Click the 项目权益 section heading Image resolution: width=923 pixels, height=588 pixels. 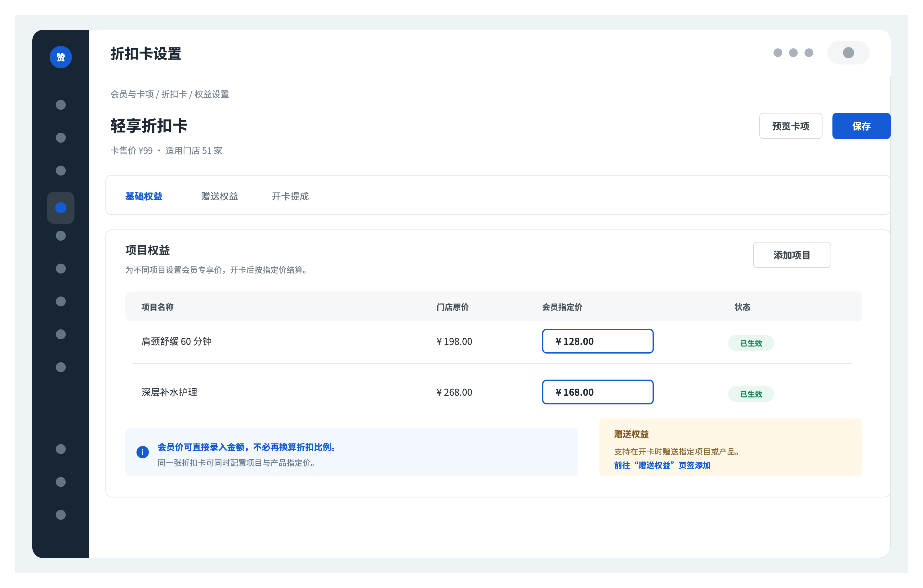pos(148,250)
